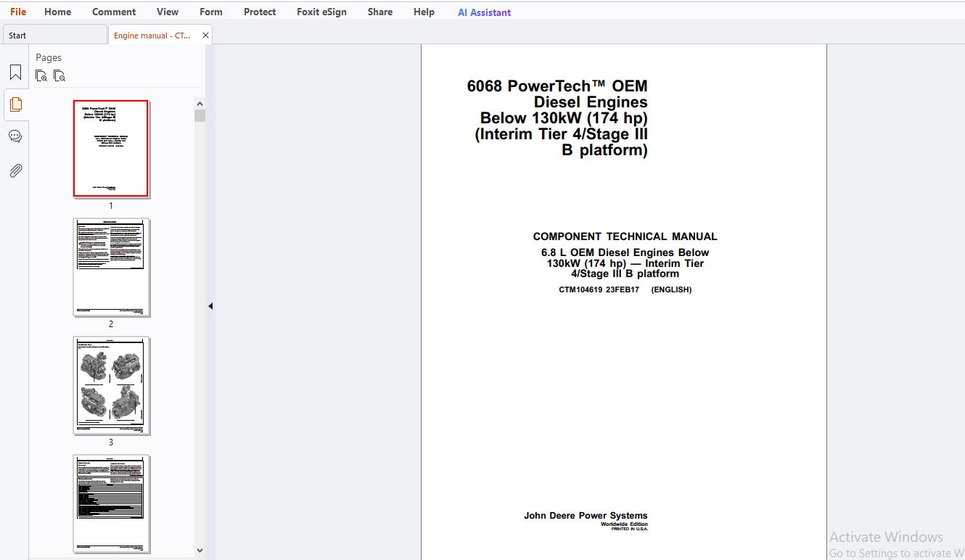Open the Comment ribbon tab
This screenshot has width=965, height=560.
pos(114,12)
